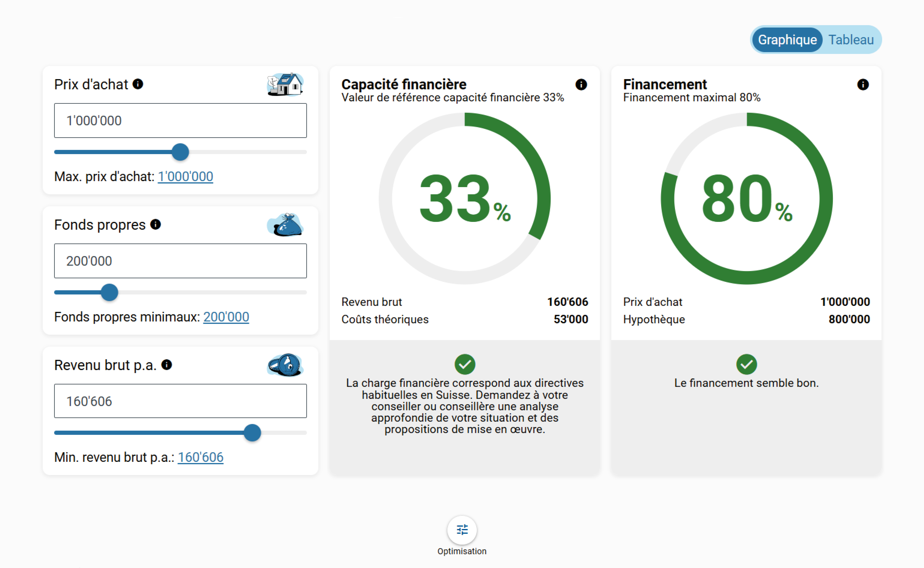
Task: Click info icon beside Revenu brut p.a.
Action: point(166,364)
